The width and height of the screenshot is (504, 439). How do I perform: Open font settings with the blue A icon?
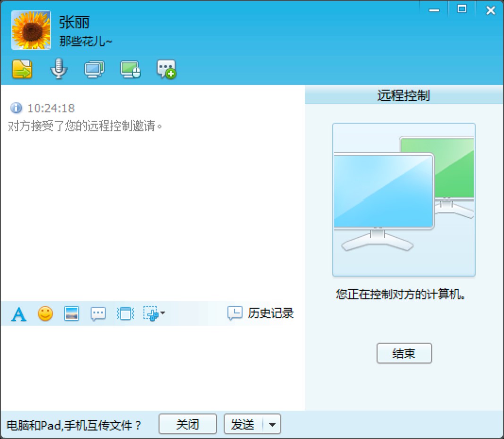coord(18,313)
